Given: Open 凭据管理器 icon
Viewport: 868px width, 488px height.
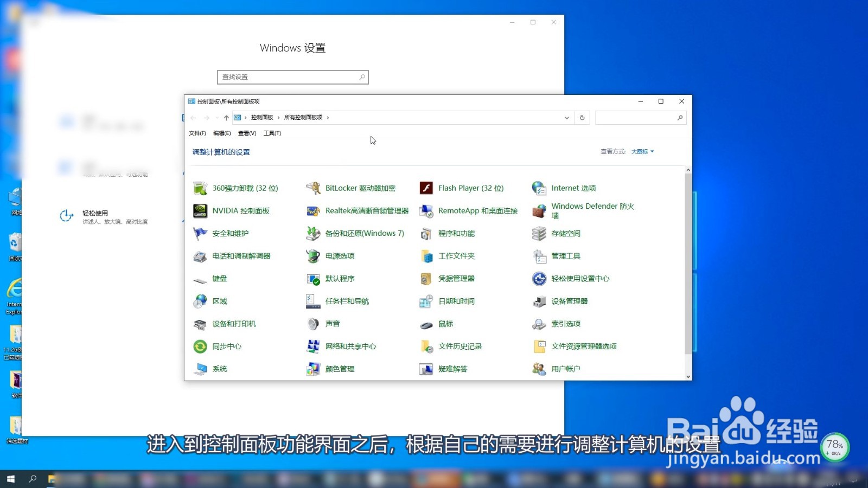Looking at the screenshot, I should pos(426,279).
